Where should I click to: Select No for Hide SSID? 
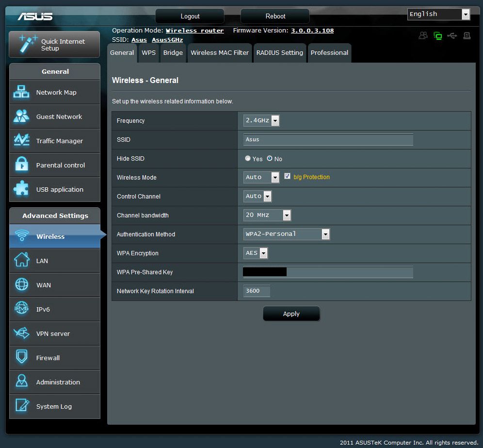click(270, 159)
